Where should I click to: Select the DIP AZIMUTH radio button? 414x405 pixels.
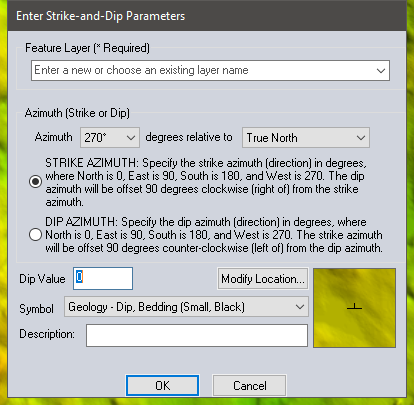coord(35,235)
